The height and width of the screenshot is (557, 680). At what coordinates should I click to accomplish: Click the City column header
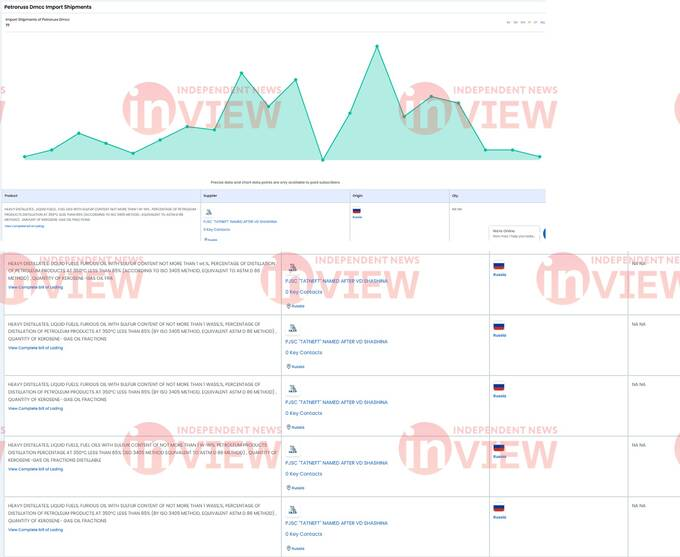click(455, 196)
